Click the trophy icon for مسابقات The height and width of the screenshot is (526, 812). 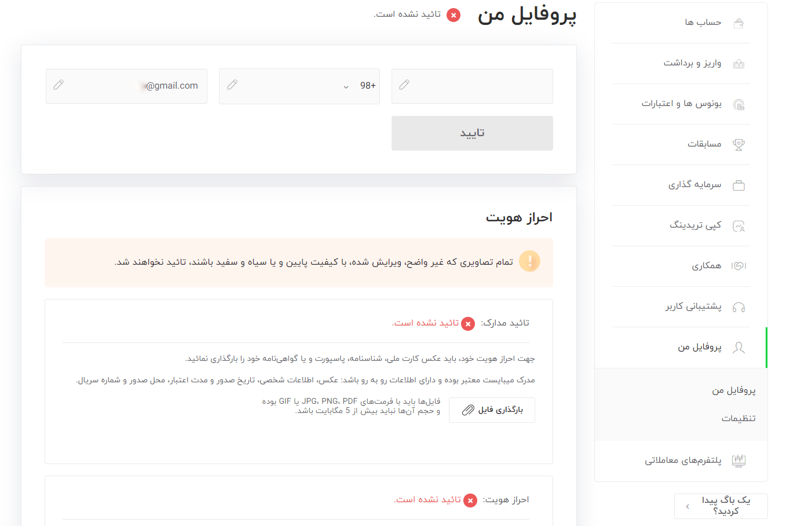(738, 145)
